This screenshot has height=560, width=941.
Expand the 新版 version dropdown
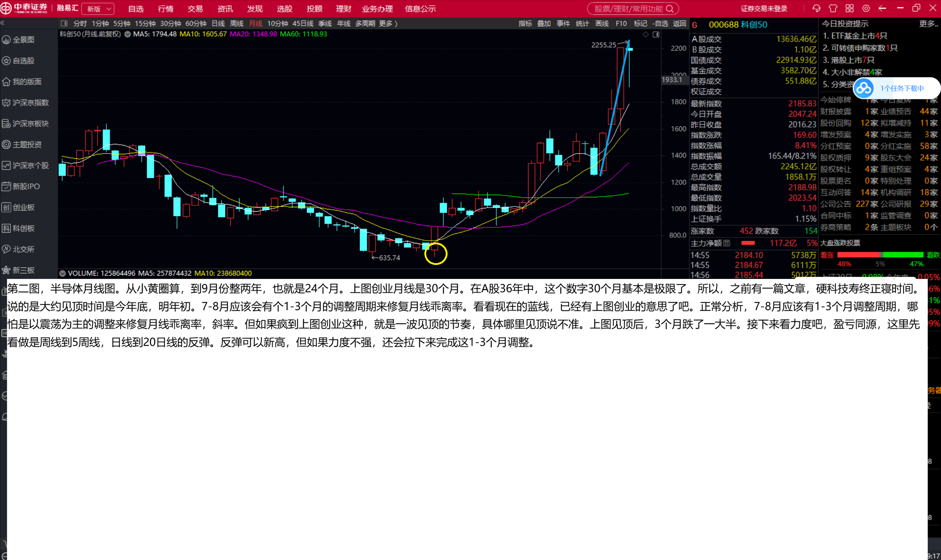tap(98, 9)
